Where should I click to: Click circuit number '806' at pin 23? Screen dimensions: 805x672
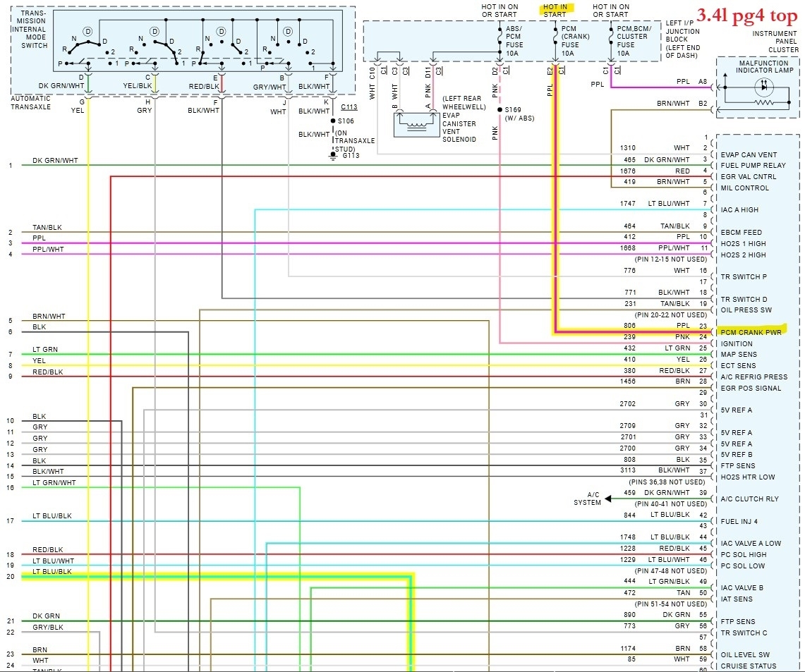[x=629, y=326]
